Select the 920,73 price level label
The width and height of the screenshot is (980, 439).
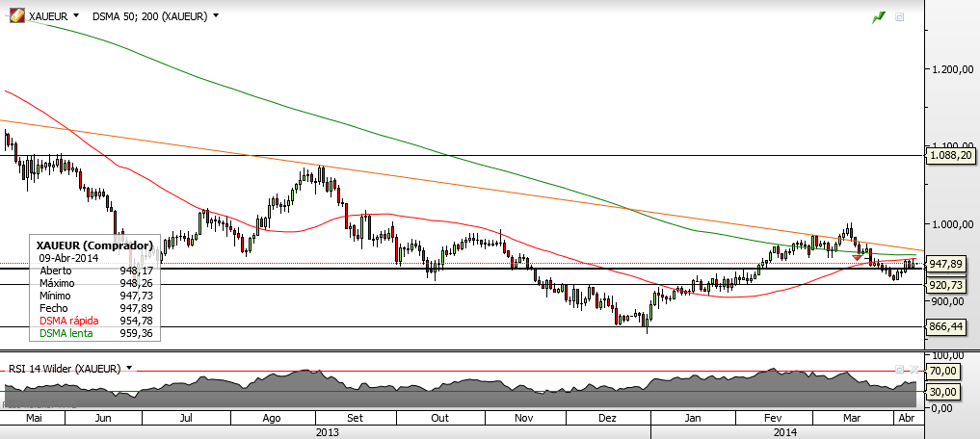point(947,285)
